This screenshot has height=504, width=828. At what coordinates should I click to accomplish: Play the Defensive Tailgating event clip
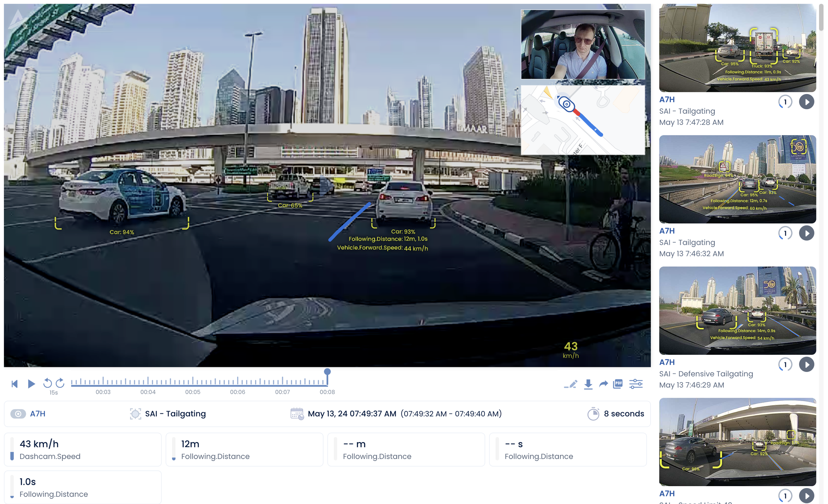pos(806,365)
